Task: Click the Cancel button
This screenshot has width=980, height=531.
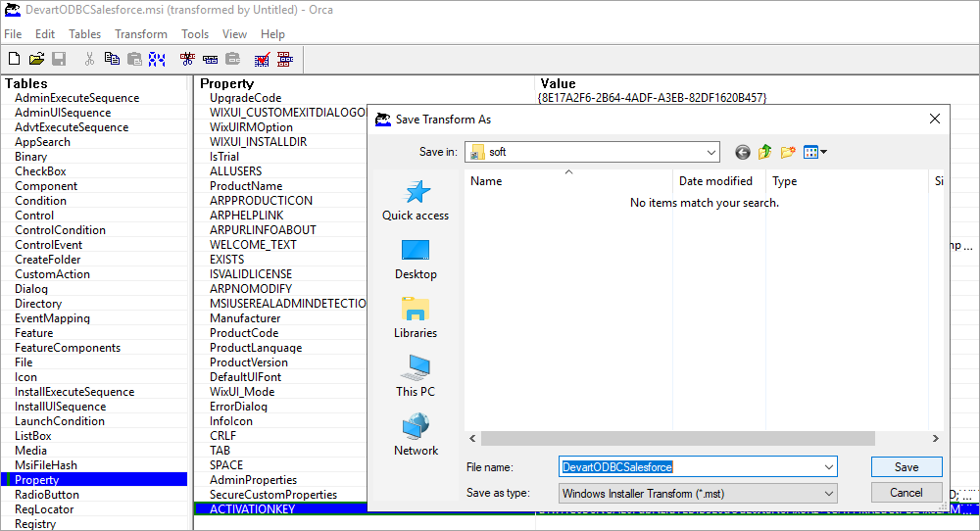Action: [x=906, y=493]
